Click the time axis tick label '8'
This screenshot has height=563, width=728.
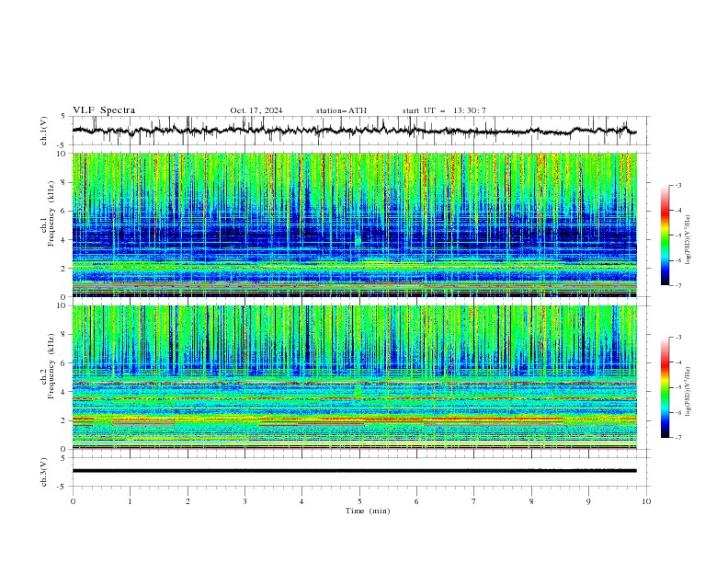531,501
